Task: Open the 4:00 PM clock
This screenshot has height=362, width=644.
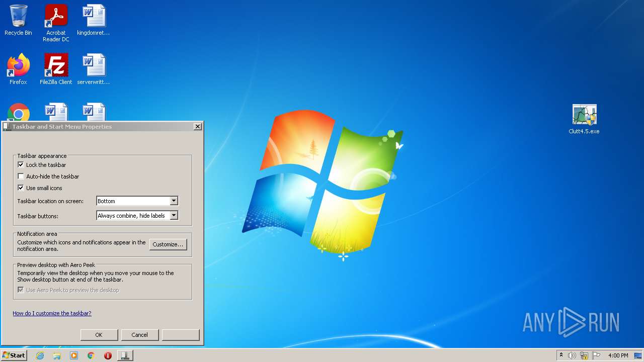Action: 618,355
